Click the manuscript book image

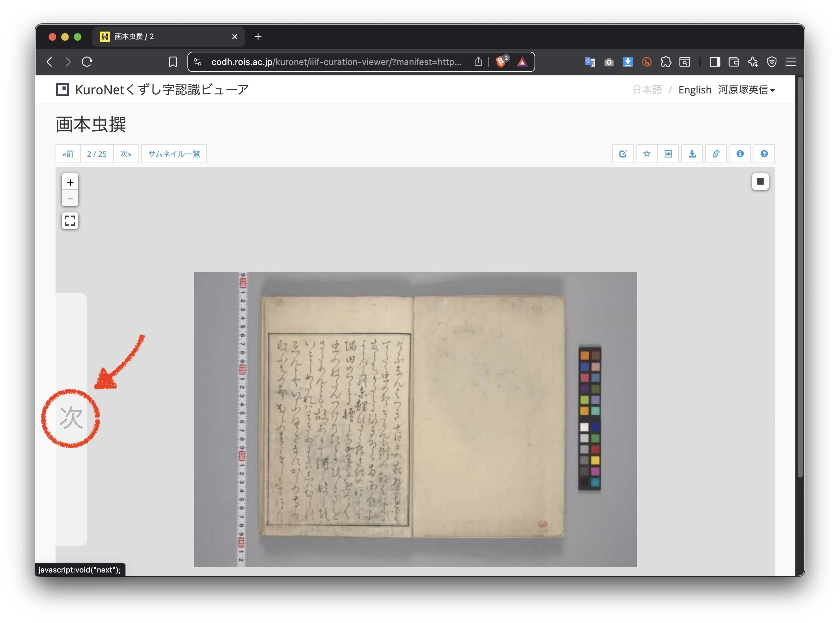pos(415,419)
